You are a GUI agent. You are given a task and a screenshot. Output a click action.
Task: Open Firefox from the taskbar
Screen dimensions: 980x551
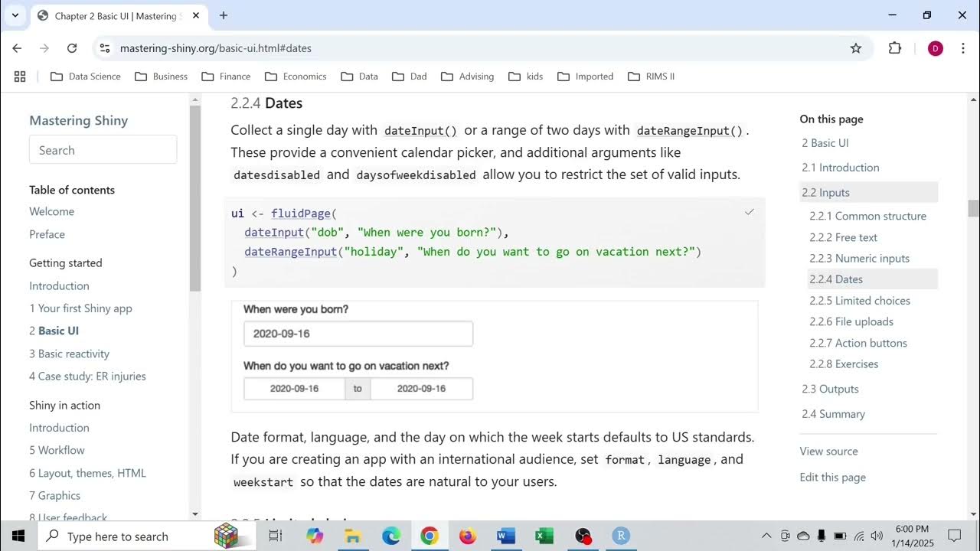tap(468, 536)
